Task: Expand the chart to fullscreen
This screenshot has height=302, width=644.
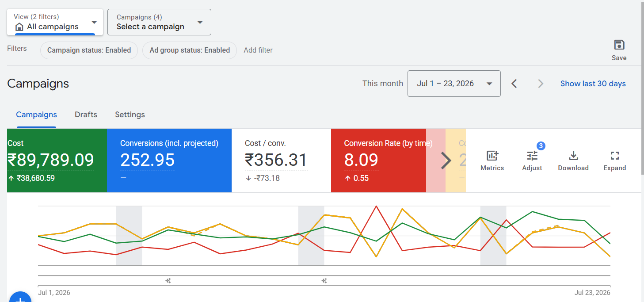Action: [615, 156]
